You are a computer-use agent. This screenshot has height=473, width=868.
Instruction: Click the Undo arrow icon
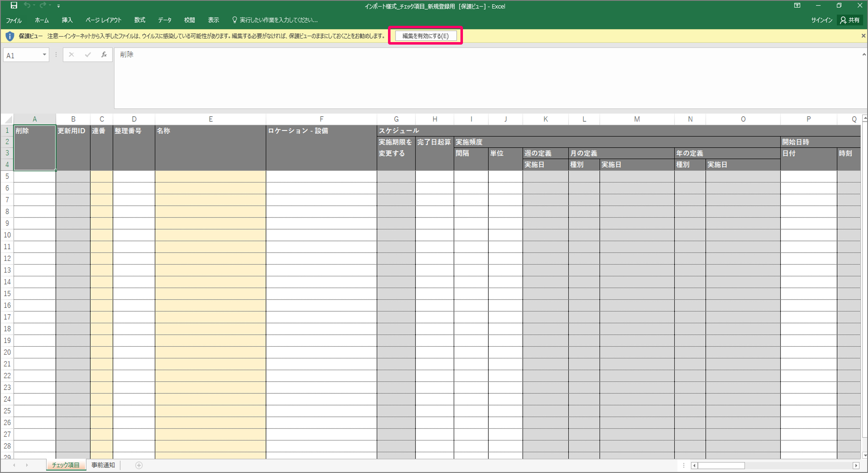(x=27, y=5)
